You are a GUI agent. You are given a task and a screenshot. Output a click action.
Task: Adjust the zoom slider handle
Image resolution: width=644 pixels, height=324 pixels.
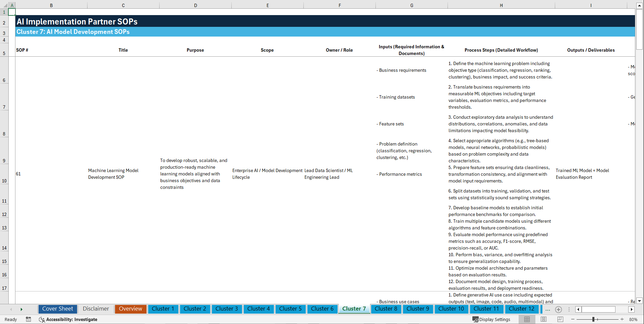[593, 319]
